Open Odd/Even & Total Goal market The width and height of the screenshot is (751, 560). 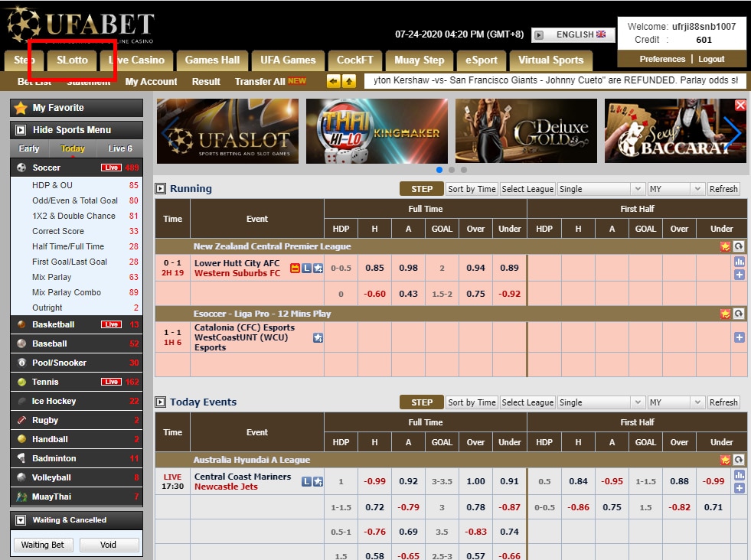click(77, 200)
